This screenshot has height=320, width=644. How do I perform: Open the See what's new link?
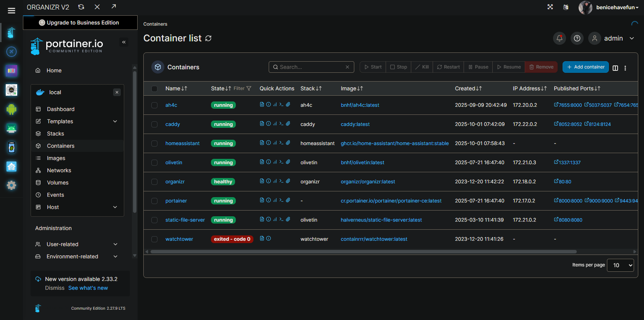[88, 288]
